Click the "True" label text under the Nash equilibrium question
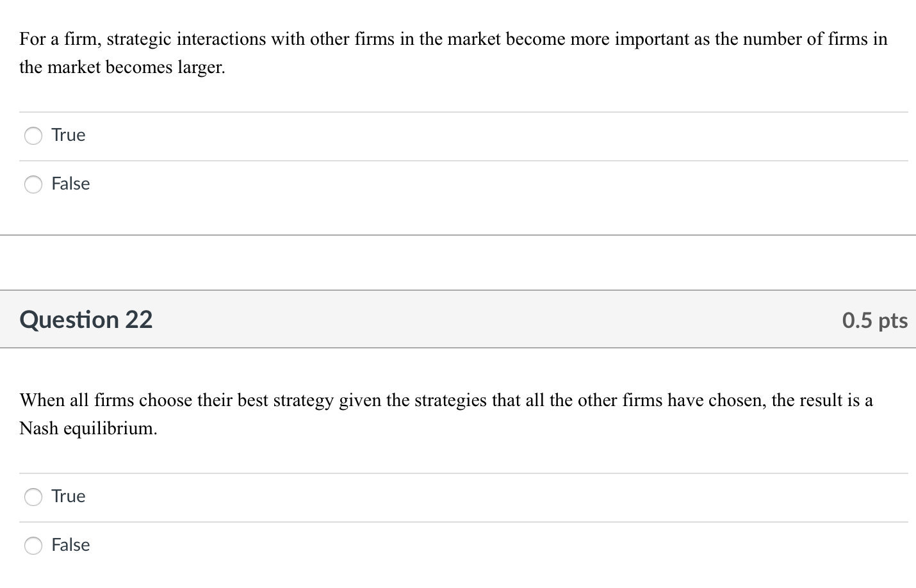The height and width of the screenshot is (588, 916). tap(69, 496)
